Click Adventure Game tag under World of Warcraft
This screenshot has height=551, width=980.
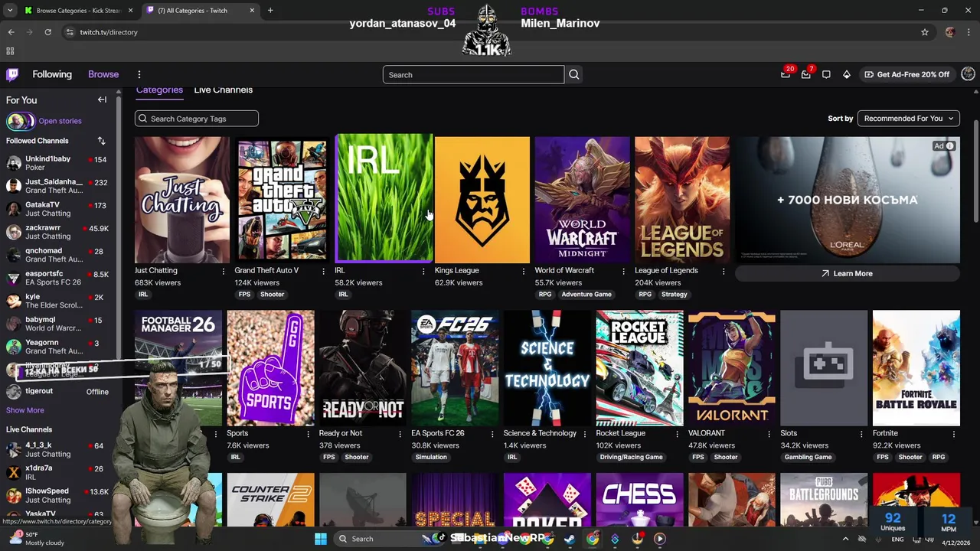pos(586,294)
